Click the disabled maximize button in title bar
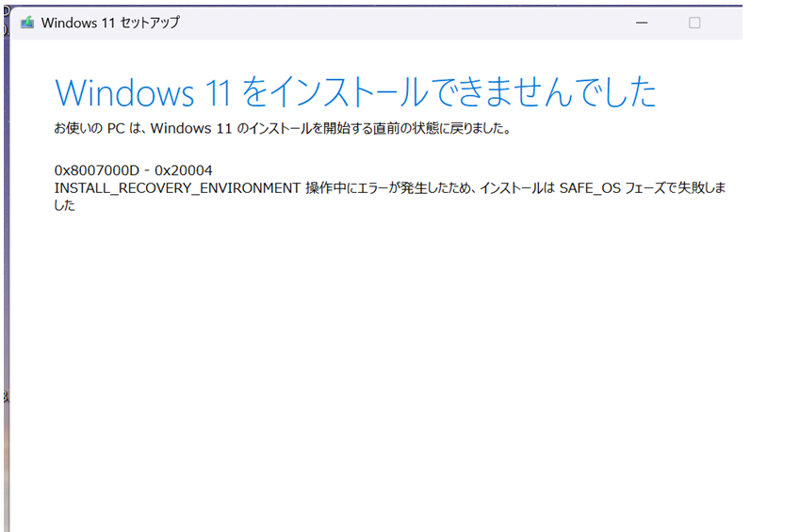 (694, 23)
